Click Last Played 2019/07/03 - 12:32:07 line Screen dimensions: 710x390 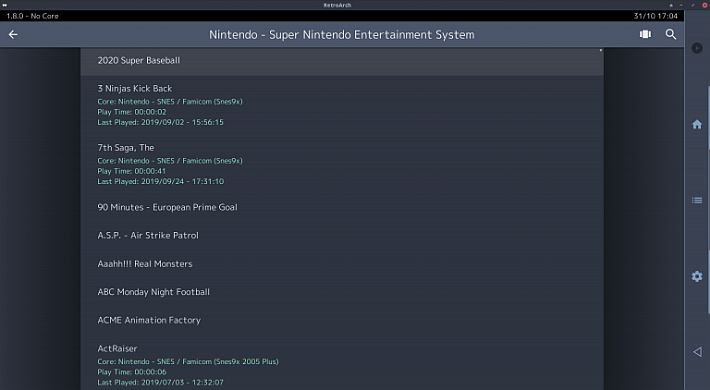(x=160, y=382)
